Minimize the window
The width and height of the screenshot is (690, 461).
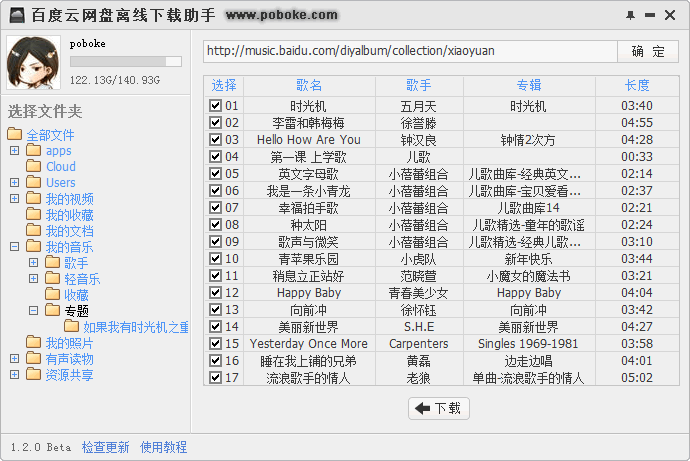pos(650,15)
